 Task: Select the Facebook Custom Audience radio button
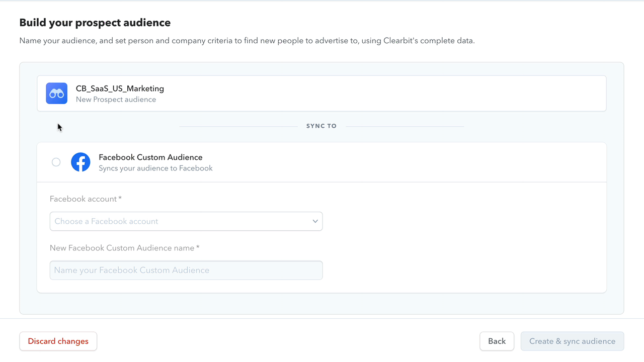[56, 162]
